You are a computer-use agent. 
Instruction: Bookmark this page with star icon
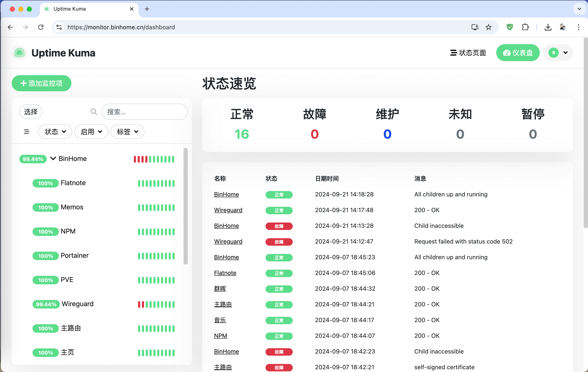(488, 27)
